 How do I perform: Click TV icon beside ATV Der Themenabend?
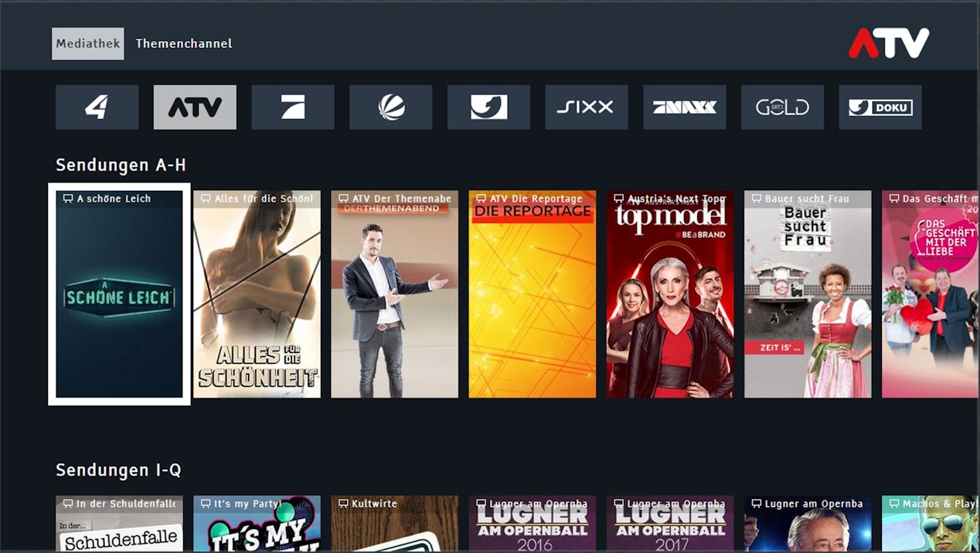coord(343,198)
